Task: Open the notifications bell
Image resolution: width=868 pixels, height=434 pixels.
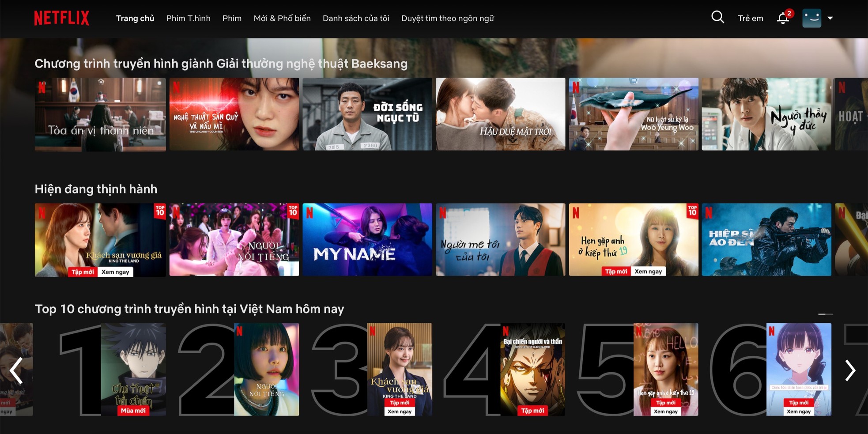Action: [x=783, y=18]
